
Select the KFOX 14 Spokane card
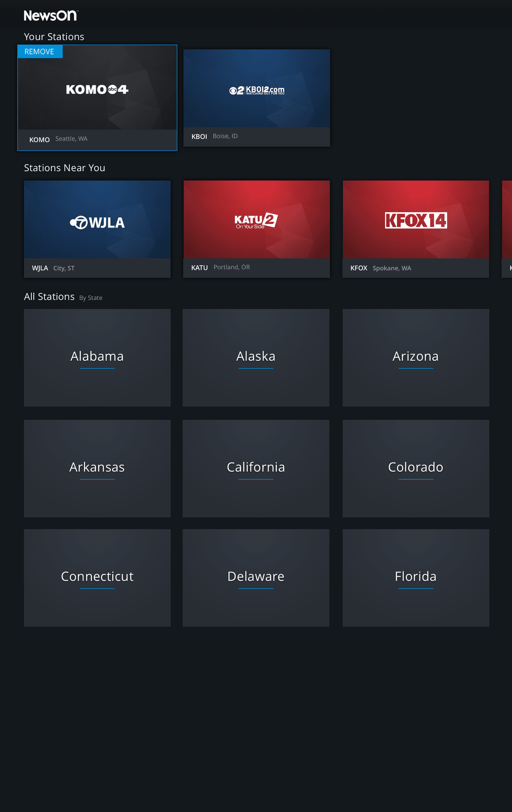click(x=416, y=229)
